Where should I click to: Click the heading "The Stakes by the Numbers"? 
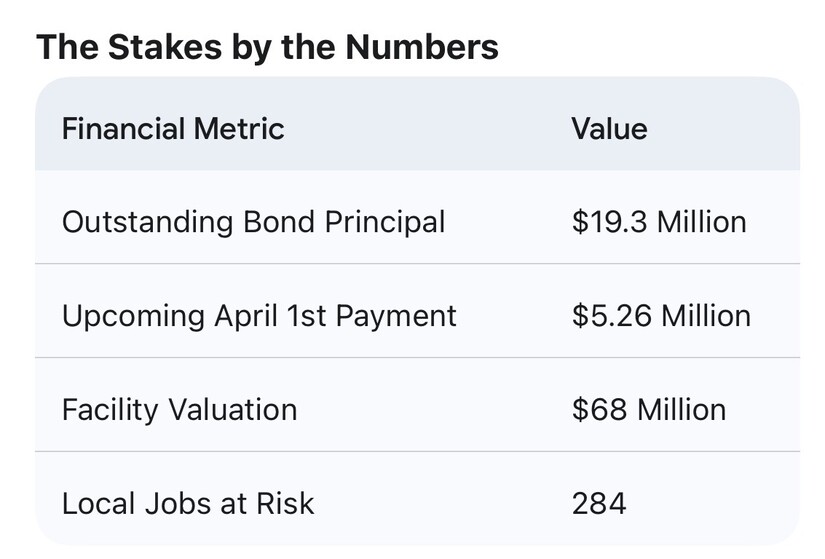tap(267, 47)
